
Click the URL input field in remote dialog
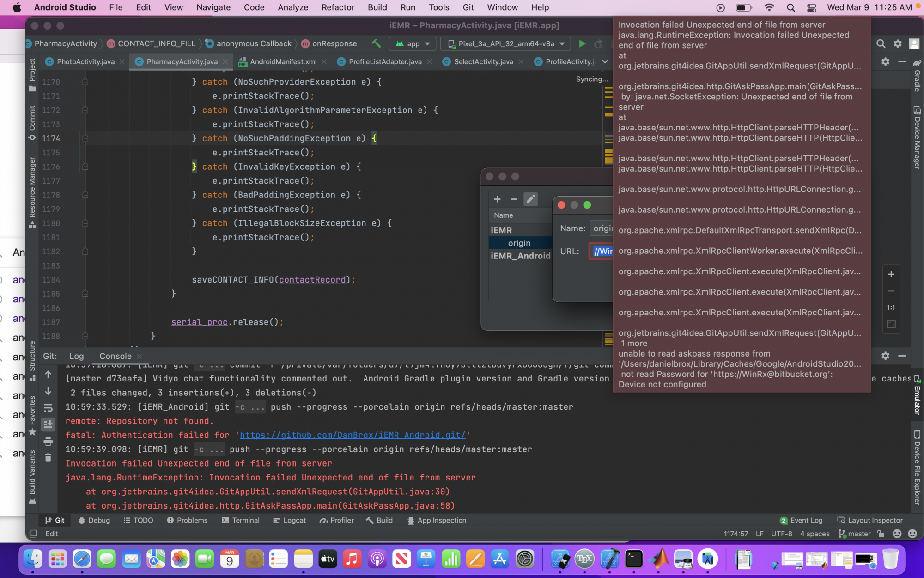point(601,252)
